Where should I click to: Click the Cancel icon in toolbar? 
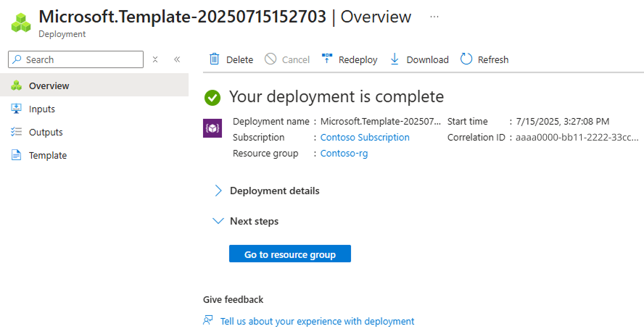(271, 59)
